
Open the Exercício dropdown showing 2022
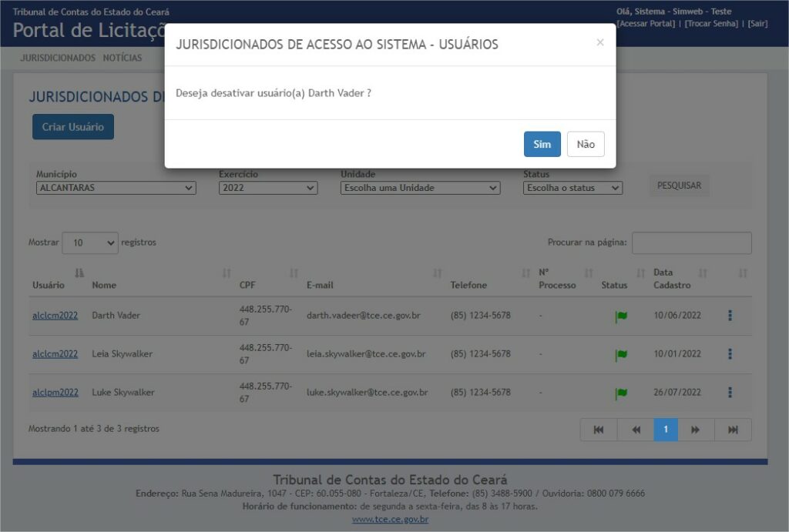(267, 188)
